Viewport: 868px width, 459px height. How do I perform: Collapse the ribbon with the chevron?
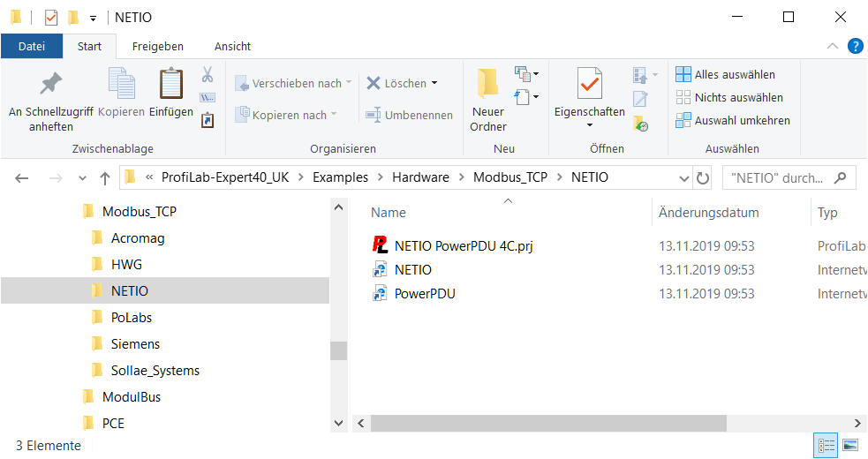[x=833, y=46]
